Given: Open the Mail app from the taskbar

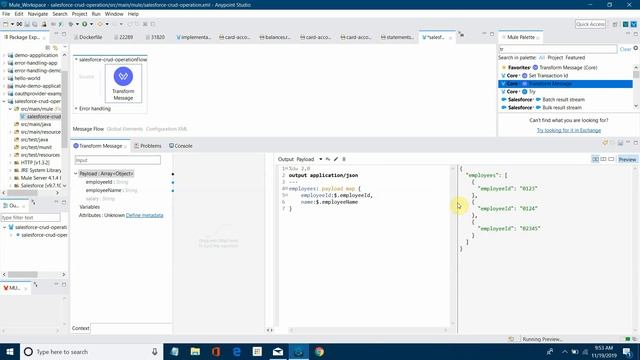Looking at the screenshot, I should click(x=278, y=351).
